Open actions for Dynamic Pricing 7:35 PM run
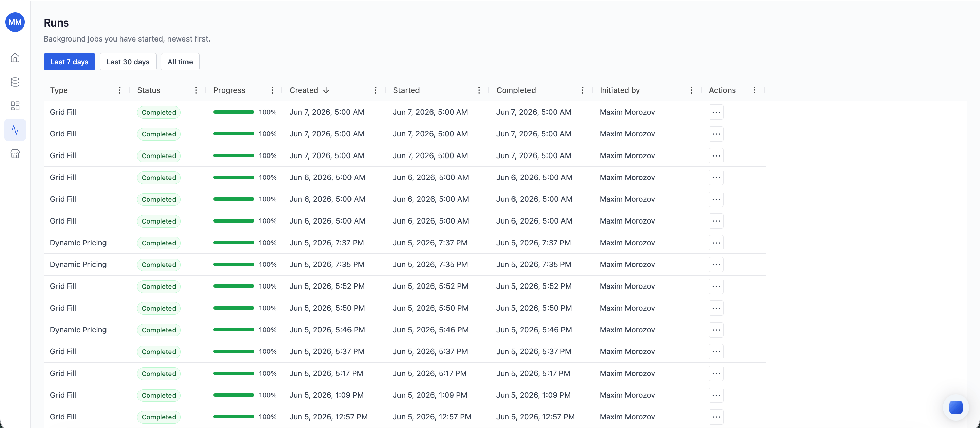The image size is (980, 428). tap(716, 264)
